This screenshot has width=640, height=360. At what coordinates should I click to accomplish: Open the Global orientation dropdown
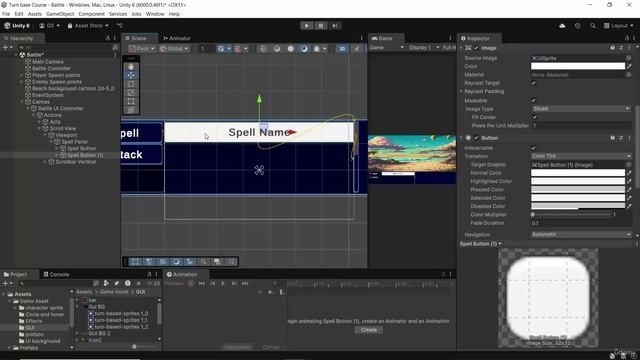pyautogui.click(x=174, y=49)
